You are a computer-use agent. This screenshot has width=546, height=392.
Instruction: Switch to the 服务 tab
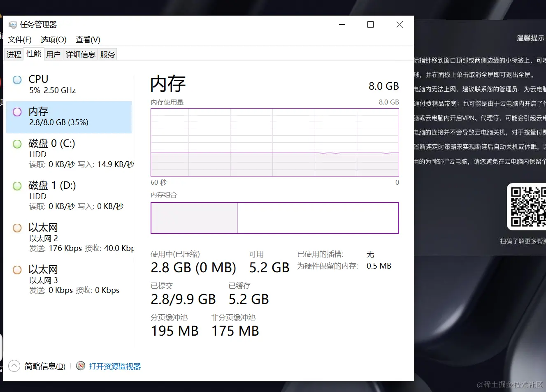point(107,54)
